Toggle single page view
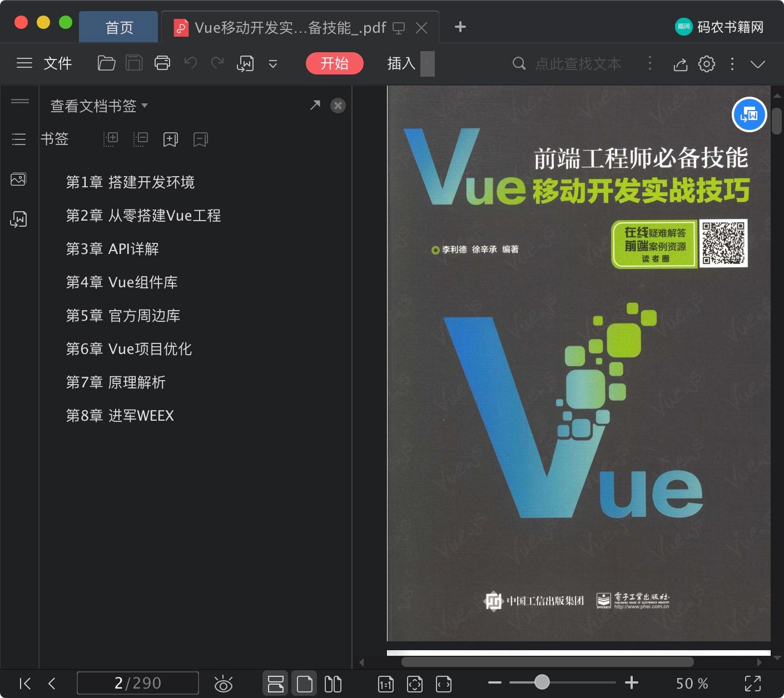The width and height of the screenshot is (784, 698). (304, 684)
